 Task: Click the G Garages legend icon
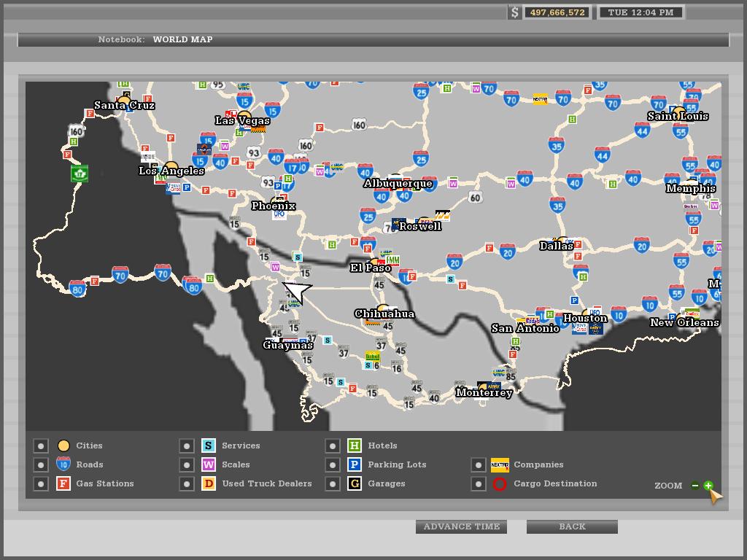355,484
